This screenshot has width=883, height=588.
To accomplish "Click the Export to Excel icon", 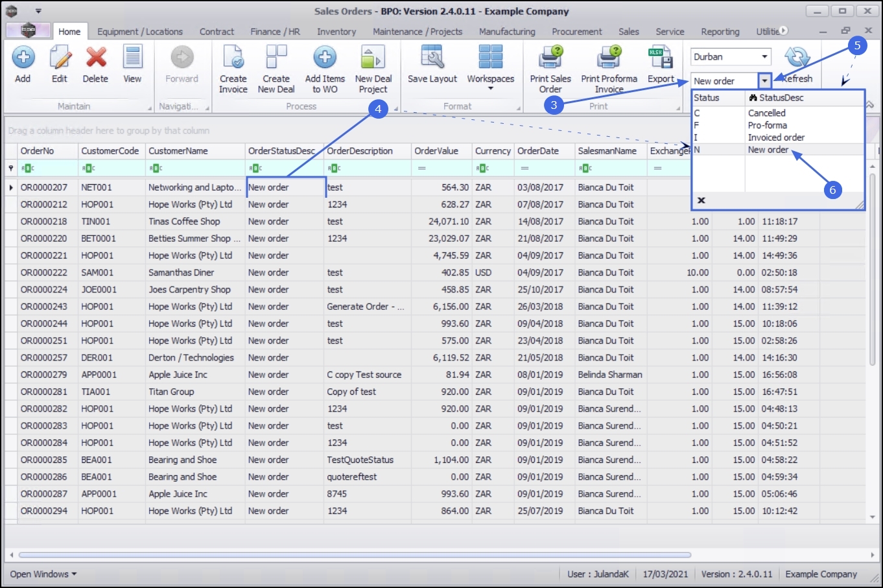I will coord(661,58).
